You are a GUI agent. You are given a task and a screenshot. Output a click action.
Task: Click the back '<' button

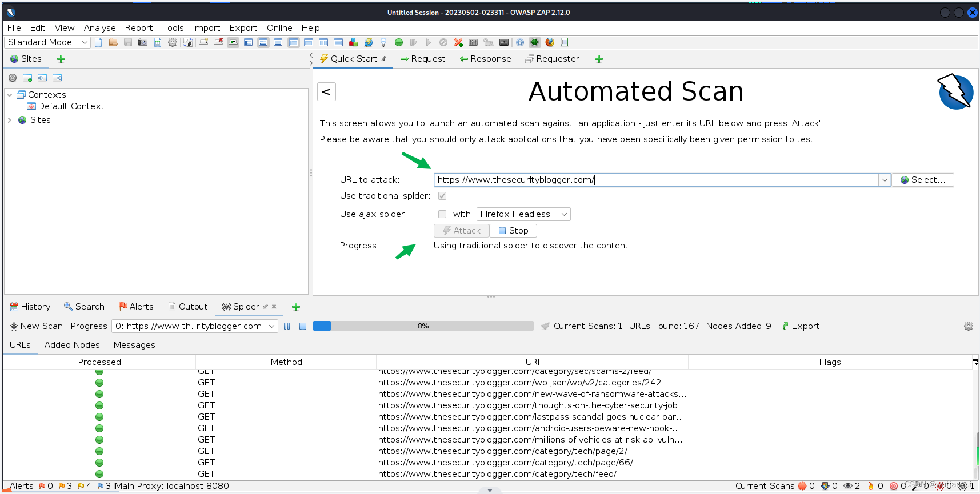click(x=326, y=92)
